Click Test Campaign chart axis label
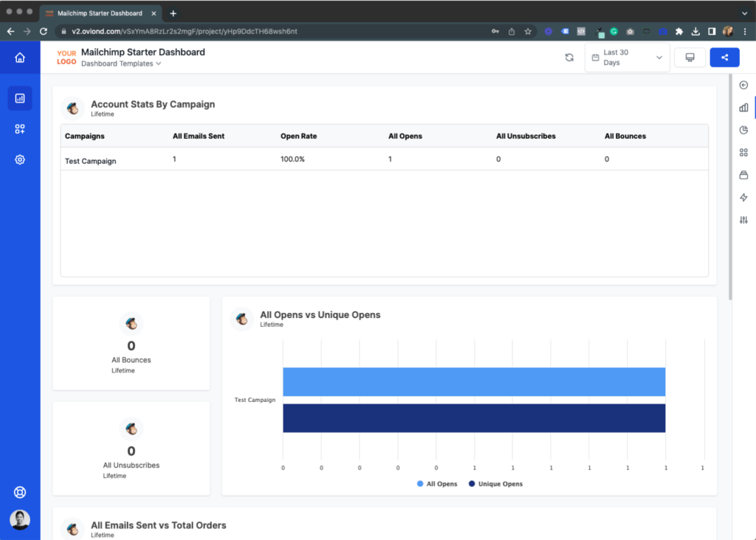Screen dimensions: 756x540 click(x=255, y=400)
